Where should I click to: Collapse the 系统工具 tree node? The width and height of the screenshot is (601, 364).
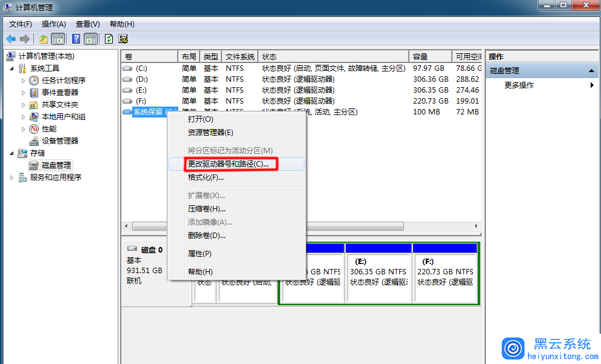(12, 69)
